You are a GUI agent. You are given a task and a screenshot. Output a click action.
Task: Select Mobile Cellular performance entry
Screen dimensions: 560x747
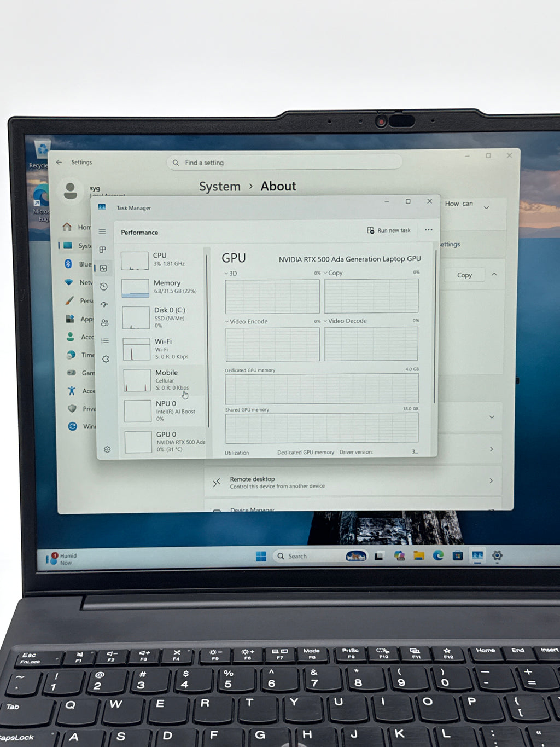(x=164, y=380)
